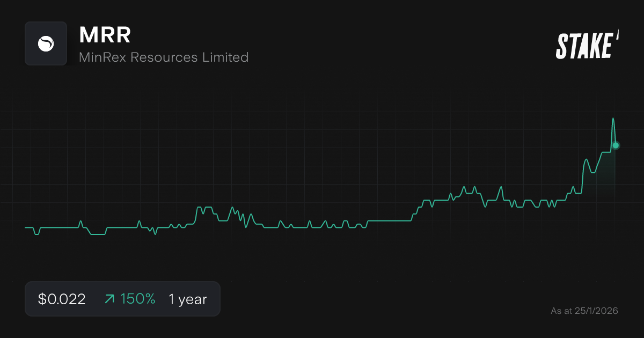Screen dimensions: 644x338
Task: Select the MRR ticker heading
Action: 105,35
